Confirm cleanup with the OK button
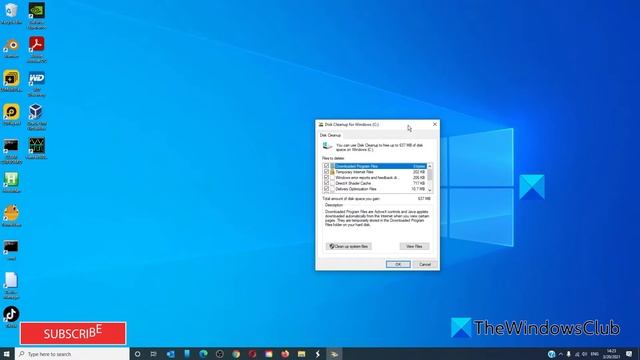The image size is (640, 360). [x=398, y=264]
